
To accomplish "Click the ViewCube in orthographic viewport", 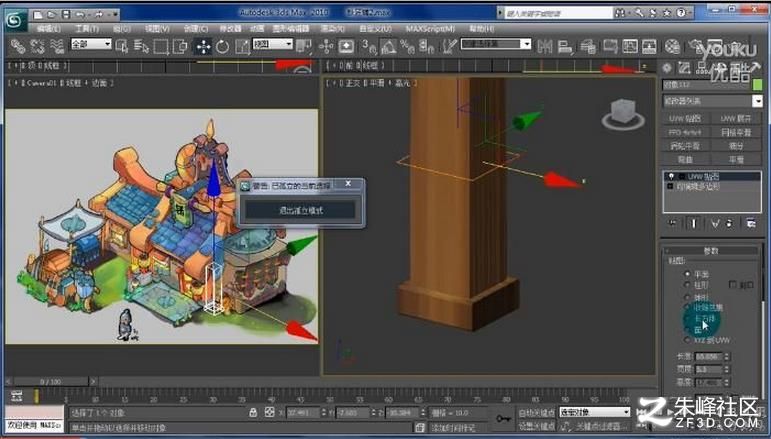I will (623, 114).
